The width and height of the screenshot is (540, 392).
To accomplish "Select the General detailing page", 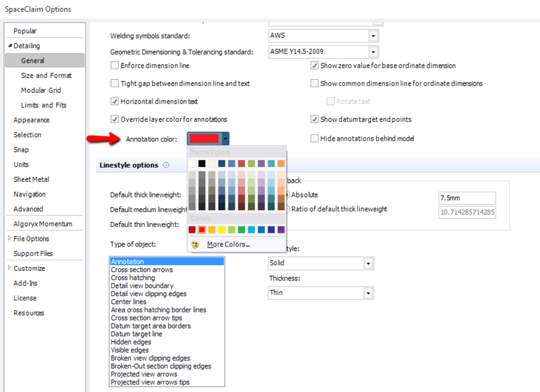I will tap(45, 60).
